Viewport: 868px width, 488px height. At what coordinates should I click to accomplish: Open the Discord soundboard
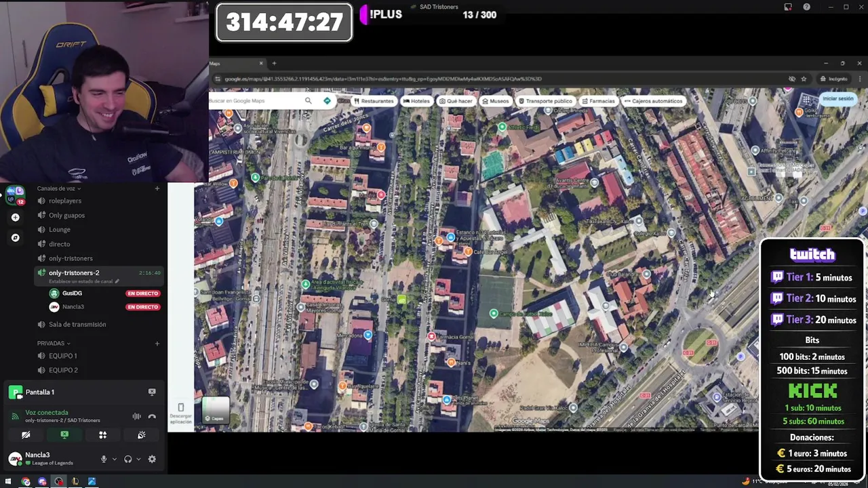(x=141, y=435)
